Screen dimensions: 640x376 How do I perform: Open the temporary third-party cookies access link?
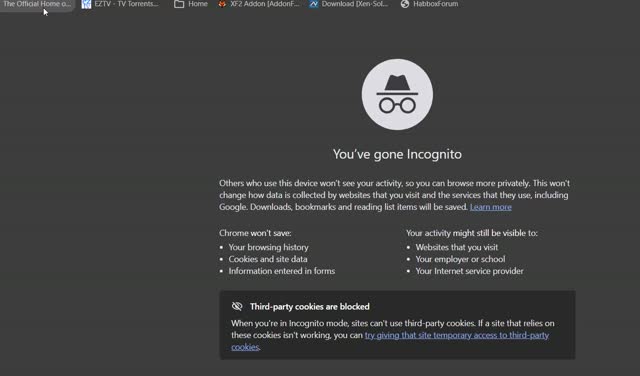point(390,341)
